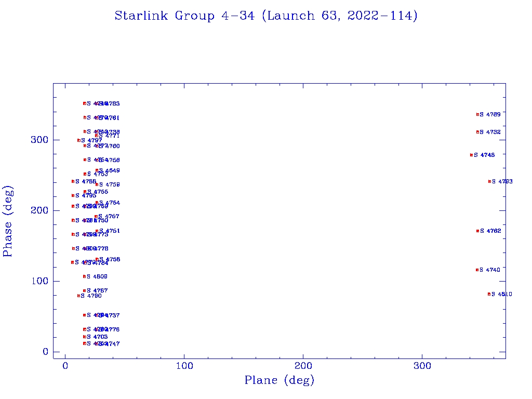
Task: Click the red marker beside S 4809
Action: point(85,277)
